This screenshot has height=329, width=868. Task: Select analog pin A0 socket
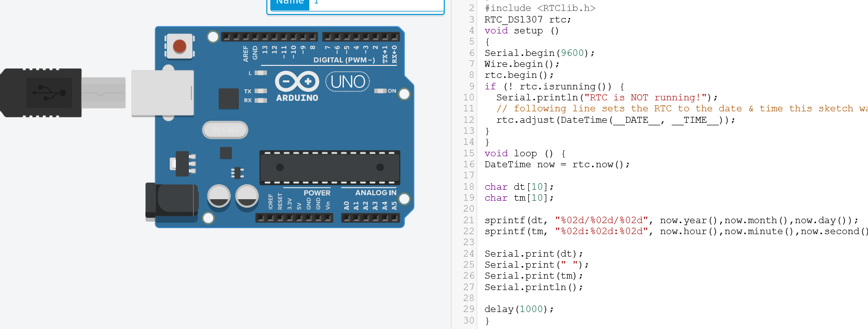tap(346, 218)
